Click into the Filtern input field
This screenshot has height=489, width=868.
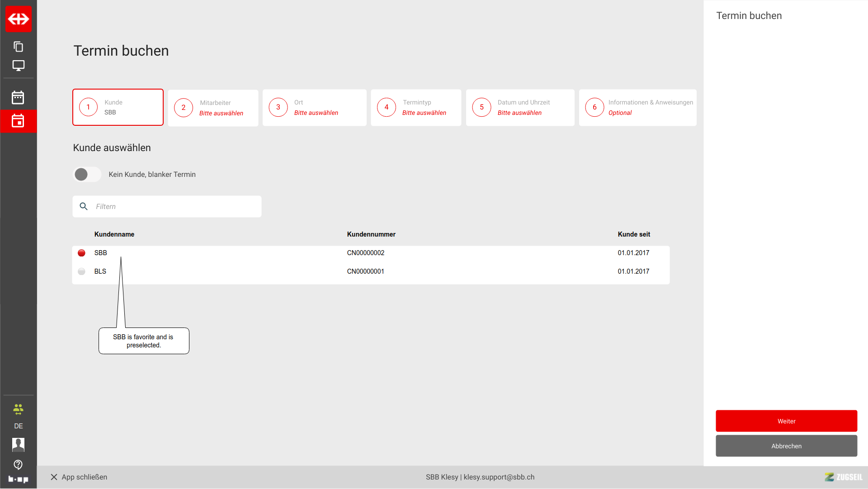click(174, 207)
